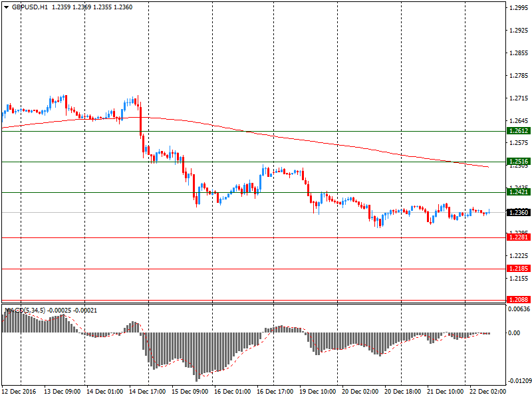Click the 16 Dec 17:00 time label
Screen dimensions: 532x399
[x=275, y=392]
